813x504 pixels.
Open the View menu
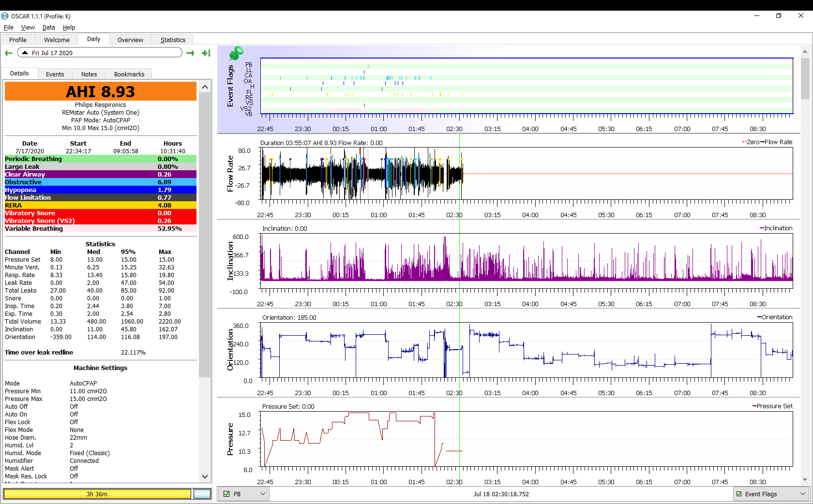28,28
